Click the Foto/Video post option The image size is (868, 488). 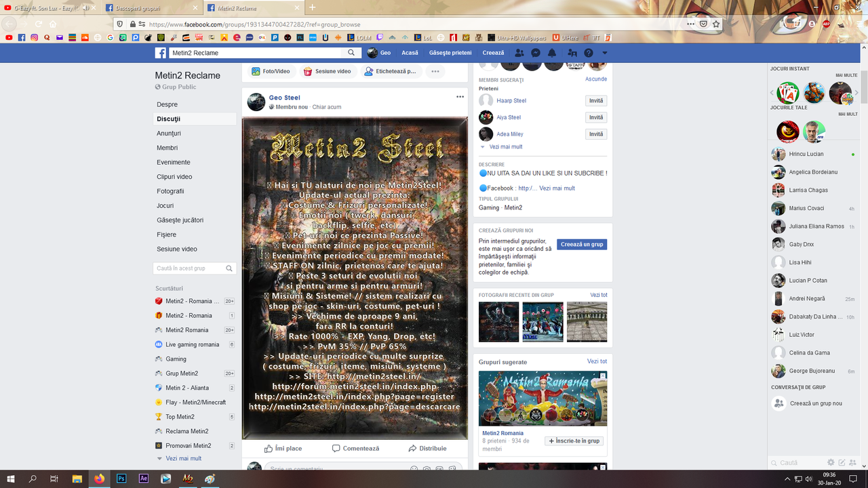coord(271,71)
